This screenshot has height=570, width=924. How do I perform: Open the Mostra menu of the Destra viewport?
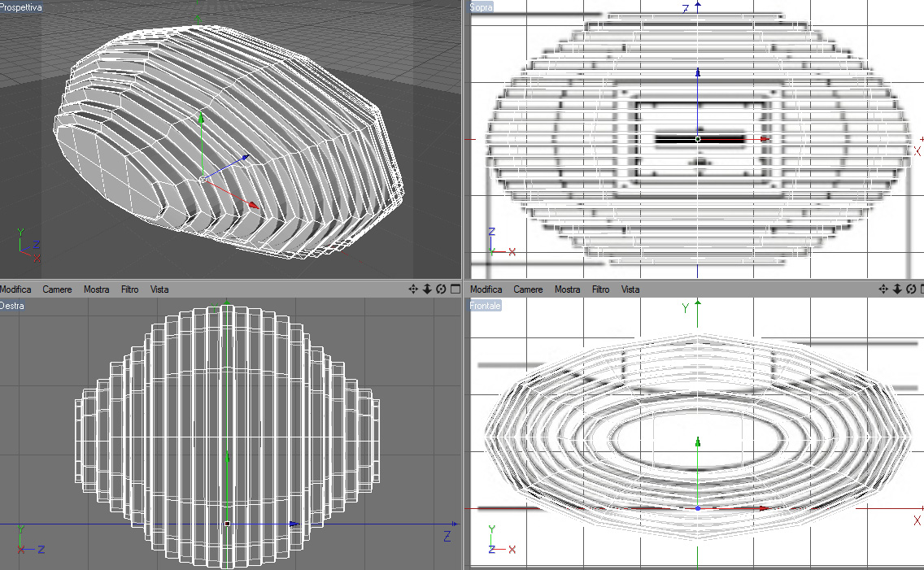(x=97, y=289)
